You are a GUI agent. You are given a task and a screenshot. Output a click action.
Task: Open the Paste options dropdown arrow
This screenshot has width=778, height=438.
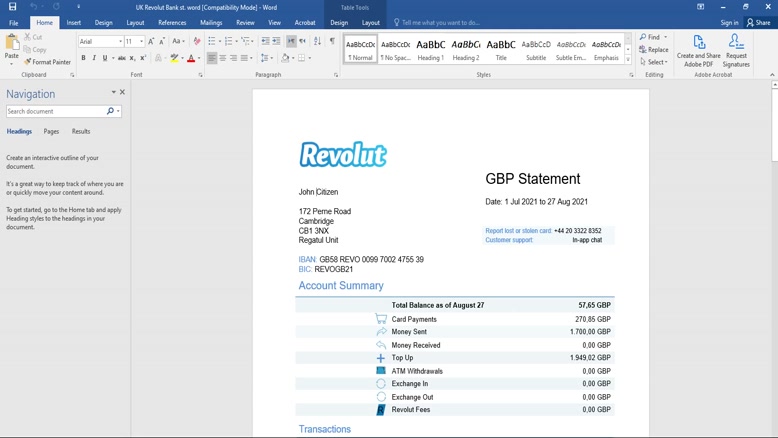click(11, 63)
